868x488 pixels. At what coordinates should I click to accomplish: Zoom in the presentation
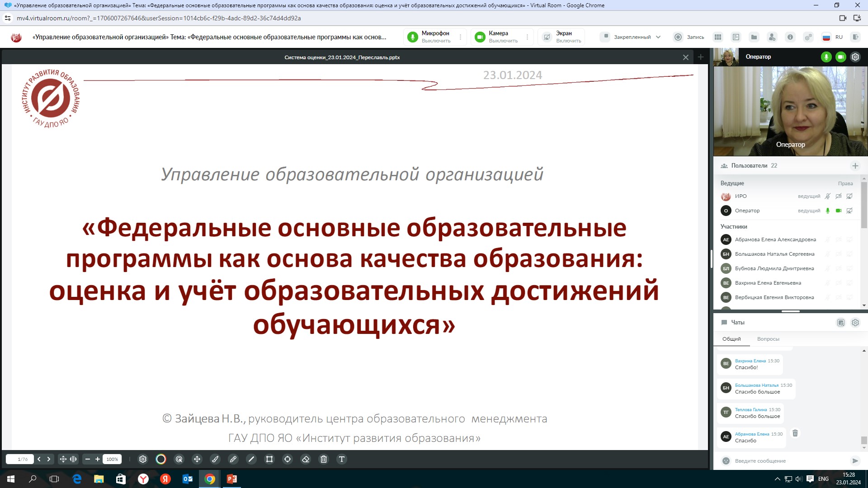point(98,459)
